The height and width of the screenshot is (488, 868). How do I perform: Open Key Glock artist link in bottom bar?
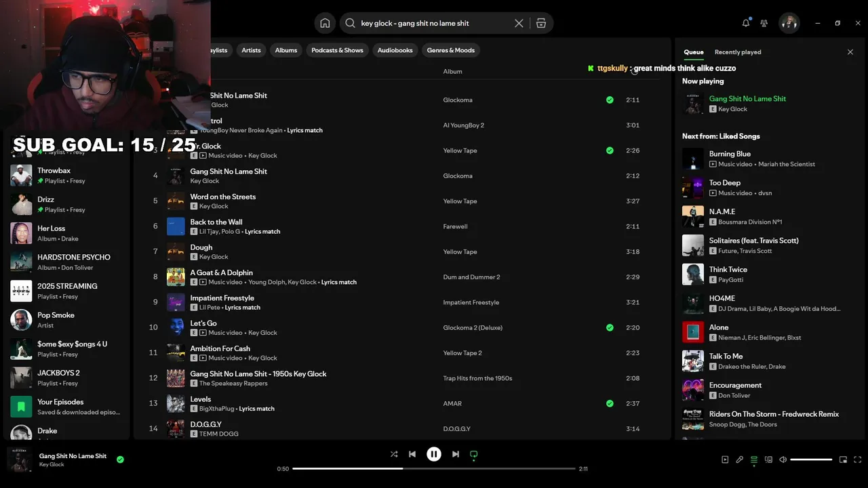pos(52,464)
